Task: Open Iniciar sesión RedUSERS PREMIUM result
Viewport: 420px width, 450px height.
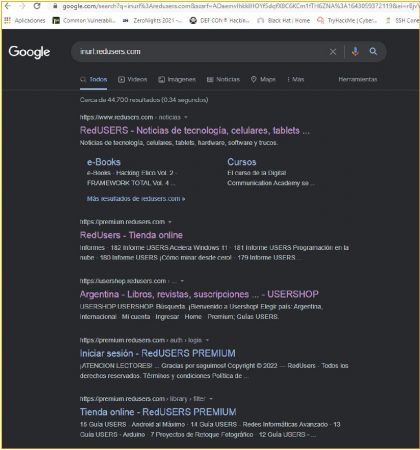Action: pyautogui.click(x=157, y=353)
